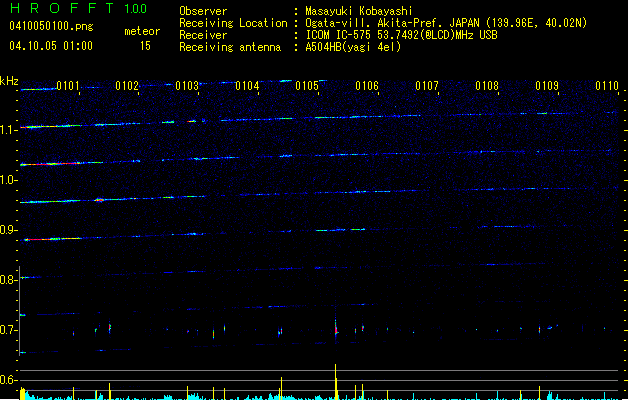Click the 0103 time marker
Image resolution: width=629 pixels, height=400 pixels.
187,86
